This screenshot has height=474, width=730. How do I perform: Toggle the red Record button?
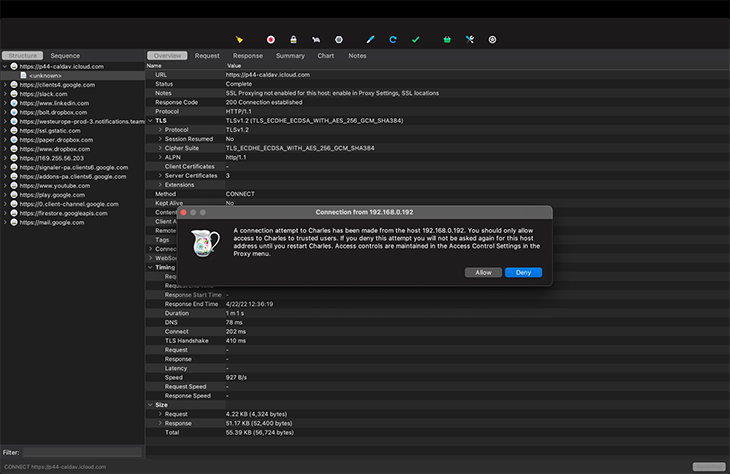[x=270, y=40]
